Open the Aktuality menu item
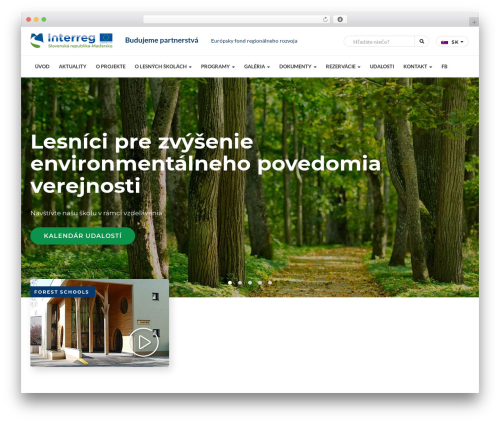Image resolution: width=500 pixels, height=423 pixels. pyautogui.click(x=72, y=67)
